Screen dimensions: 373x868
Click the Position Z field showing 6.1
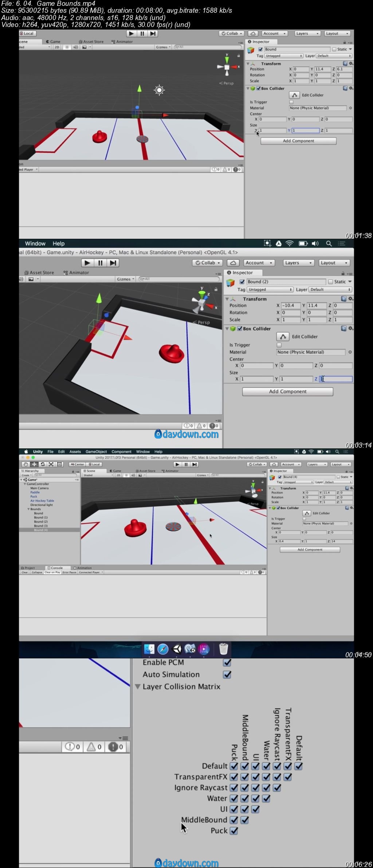point(344,69)
